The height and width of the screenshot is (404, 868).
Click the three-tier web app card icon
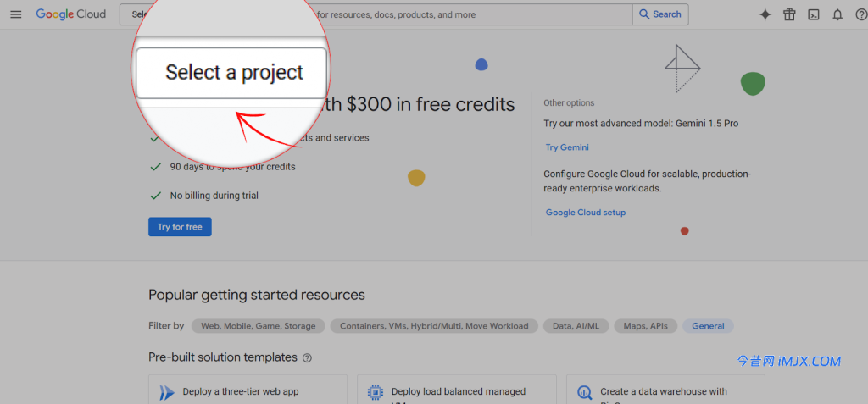(167, 392)
